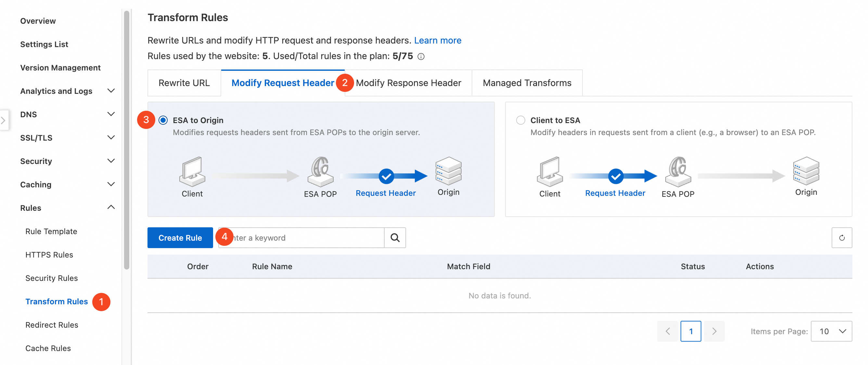Open the Items per Page dropdown
This screenshot has width=868, height=365.
(831, 331)
